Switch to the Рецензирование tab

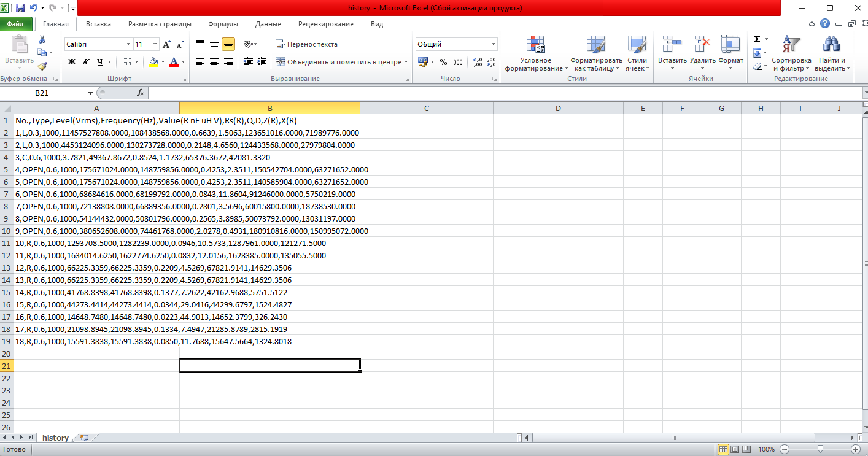point(326,24)
